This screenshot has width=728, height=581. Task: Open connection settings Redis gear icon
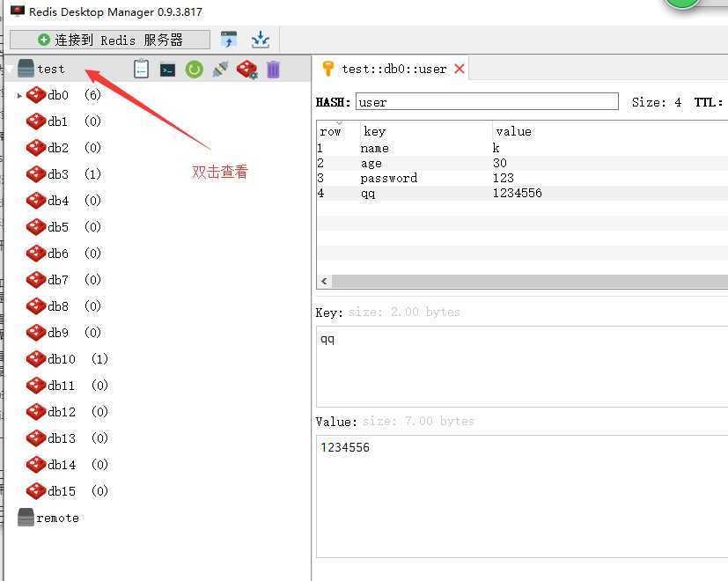[246, 70]
